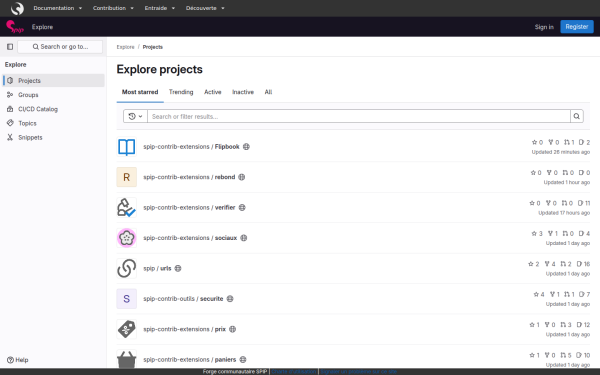
Task: Click the public globe icon next to urls
Action: tap(178, 268)
